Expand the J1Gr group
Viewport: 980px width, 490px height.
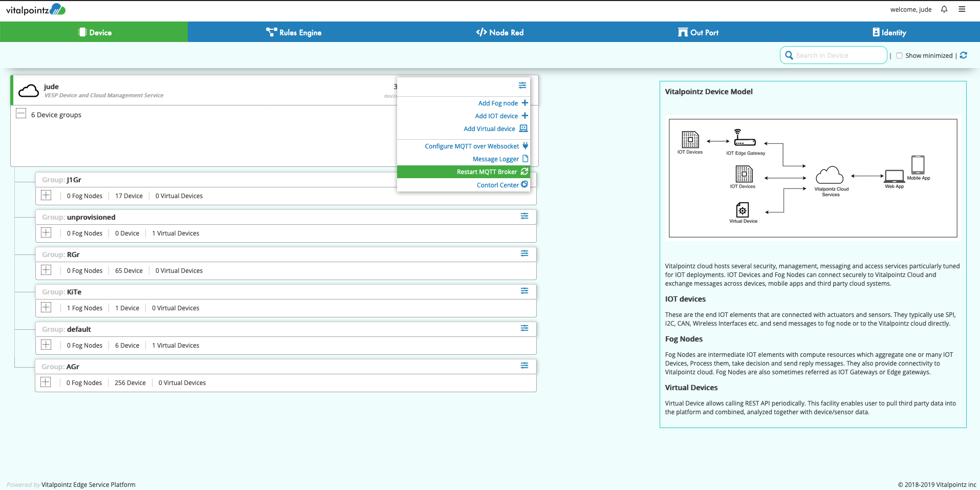(46, 195)
